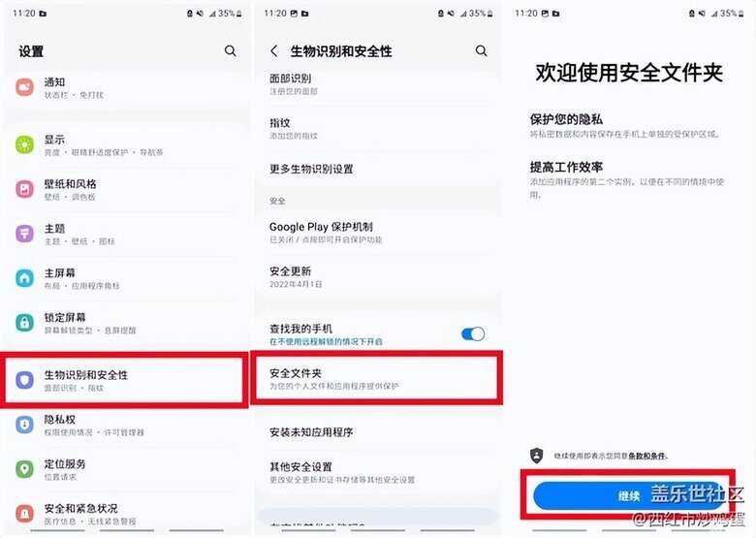The height and width of the screenshot is (538, 756).
Task: Tap the blue 继续 button
Action: click(x=629, y=495)
